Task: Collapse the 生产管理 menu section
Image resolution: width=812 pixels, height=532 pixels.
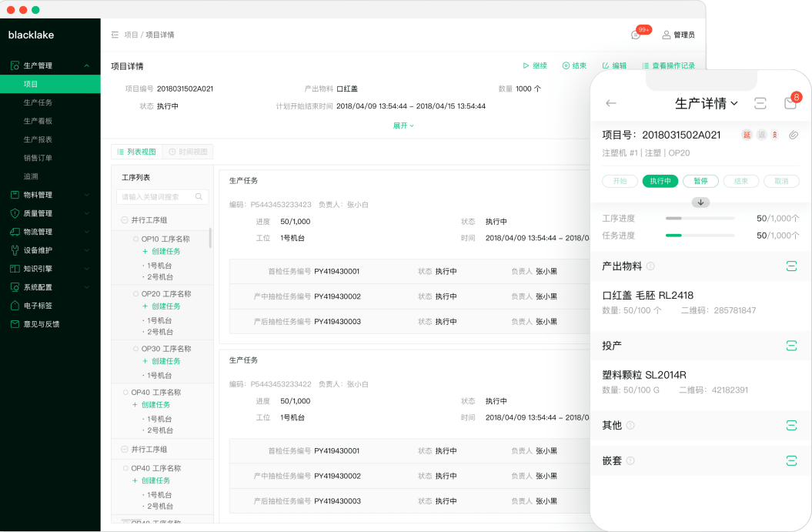Action: [x=87, y=65]
